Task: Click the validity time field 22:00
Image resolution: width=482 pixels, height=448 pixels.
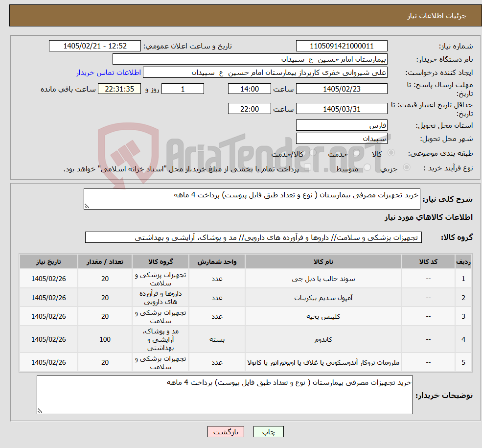Action: 249,109
